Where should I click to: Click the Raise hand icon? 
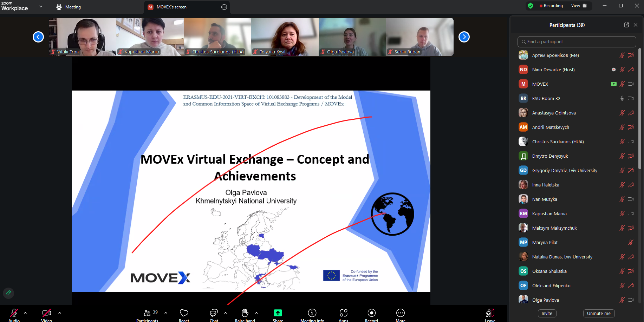245,313
